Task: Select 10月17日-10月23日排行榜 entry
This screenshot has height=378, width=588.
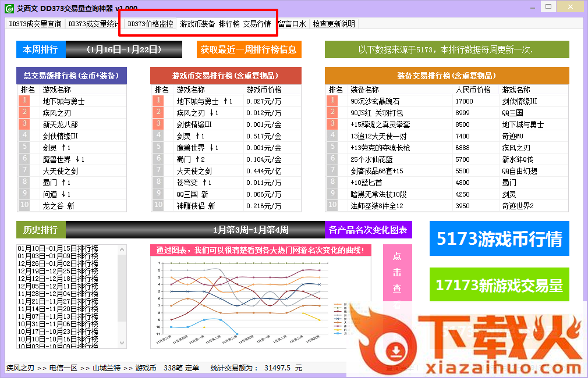Action: (x=58, y=331)
